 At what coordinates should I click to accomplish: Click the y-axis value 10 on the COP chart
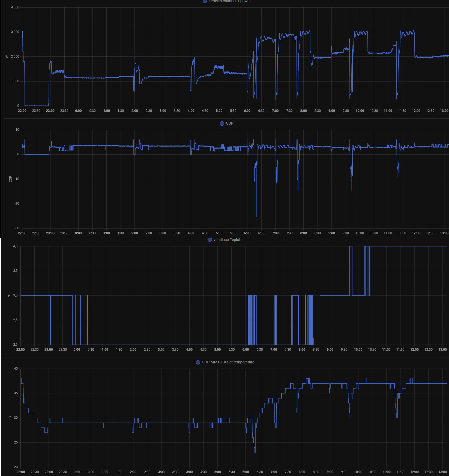pyautogui.click(x=17, y=130)
